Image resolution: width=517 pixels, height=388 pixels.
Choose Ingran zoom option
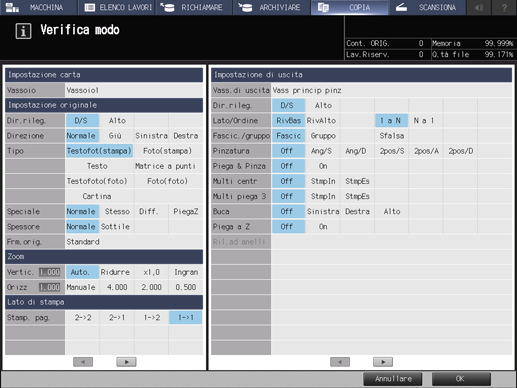(186, 272)
